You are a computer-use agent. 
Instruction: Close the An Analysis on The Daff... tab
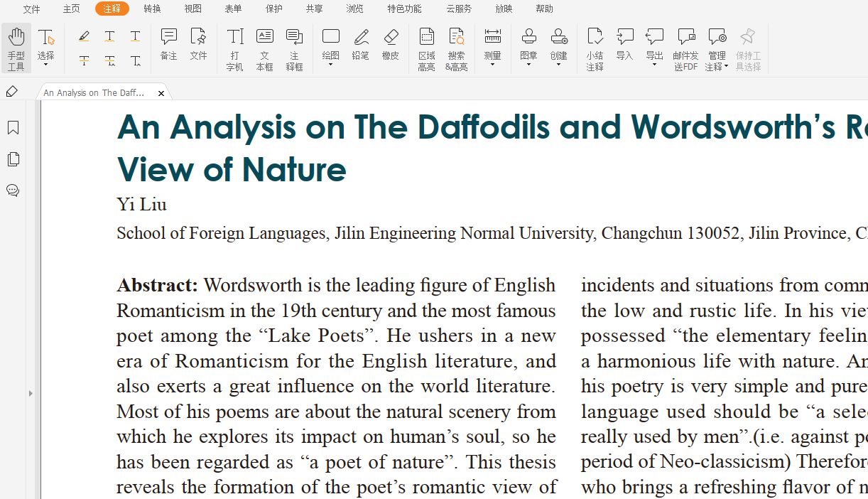[x=161, y=93]
